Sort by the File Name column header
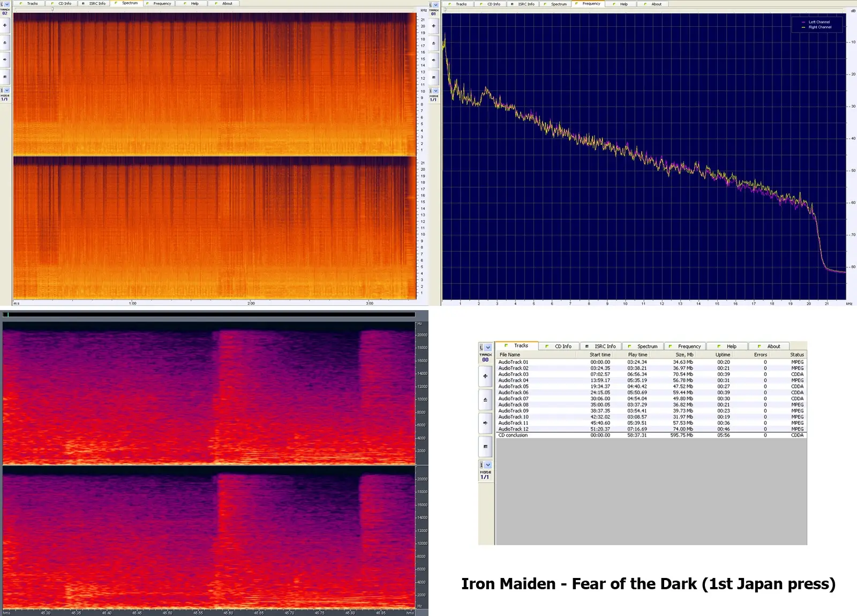The image size is (857, 616). point(536,355)
